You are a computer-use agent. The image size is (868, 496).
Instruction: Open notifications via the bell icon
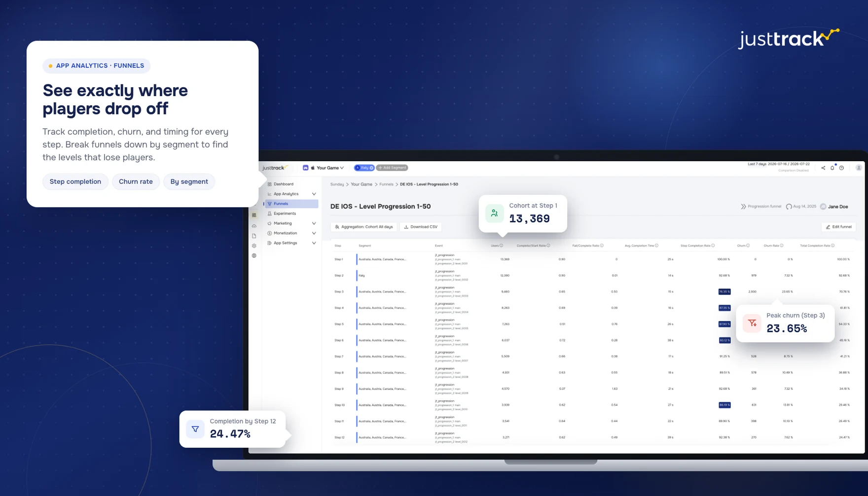click(832, 168)
